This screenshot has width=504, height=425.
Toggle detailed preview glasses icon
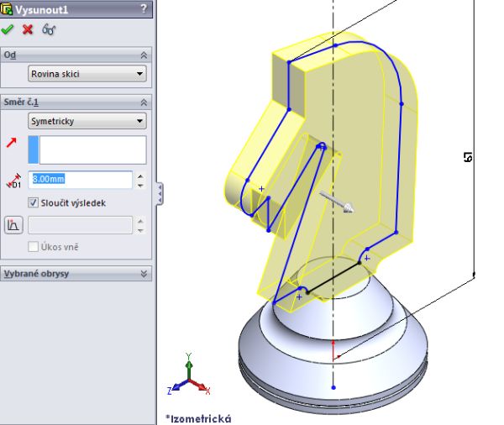(49, 29)
